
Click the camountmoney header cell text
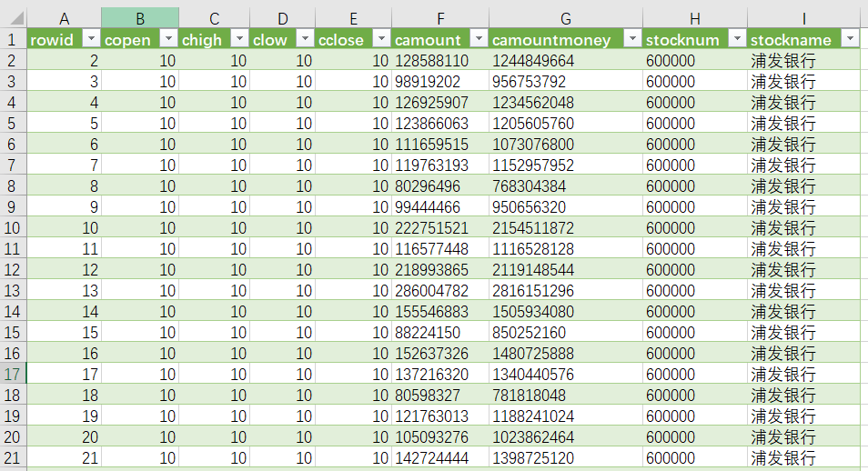point(551,40)
